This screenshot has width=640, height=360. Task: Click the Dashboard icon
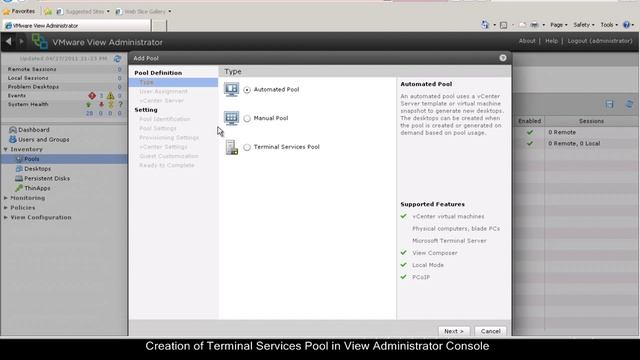[x=13, y=130]
